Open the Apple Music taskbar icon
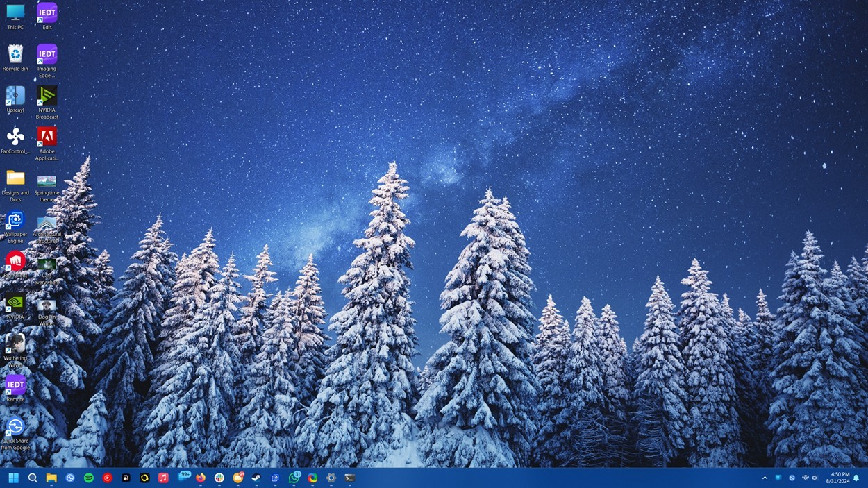Viewport: 868px width, 488px height. pos(163,478)
